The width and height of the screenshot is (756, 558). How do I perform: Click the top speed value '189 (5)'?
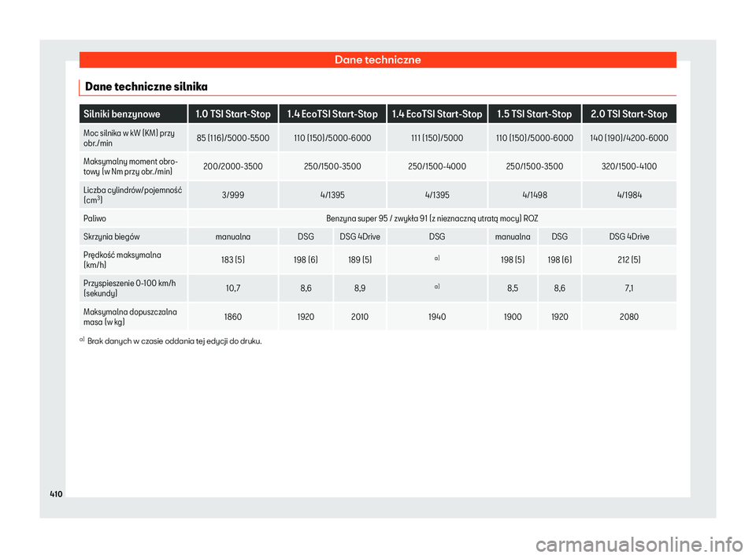pyautogui.click(x=360, y=260)
